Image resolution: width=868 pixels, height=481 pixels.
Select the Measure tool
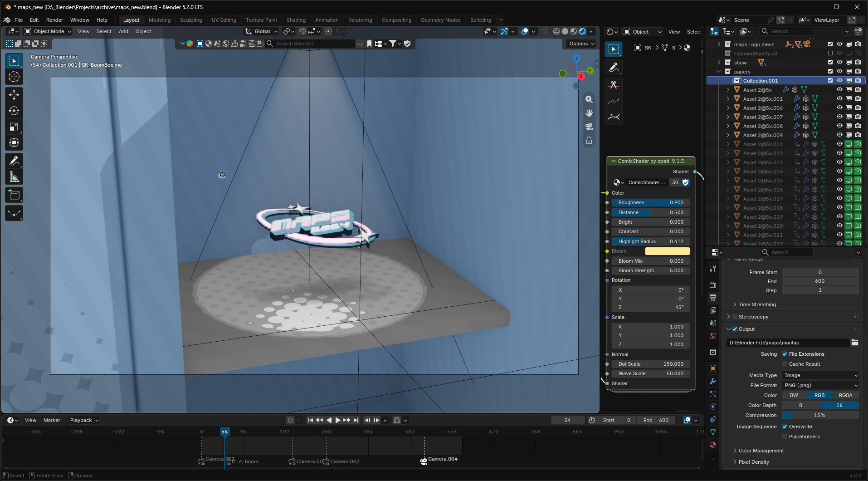pos(14,177)
